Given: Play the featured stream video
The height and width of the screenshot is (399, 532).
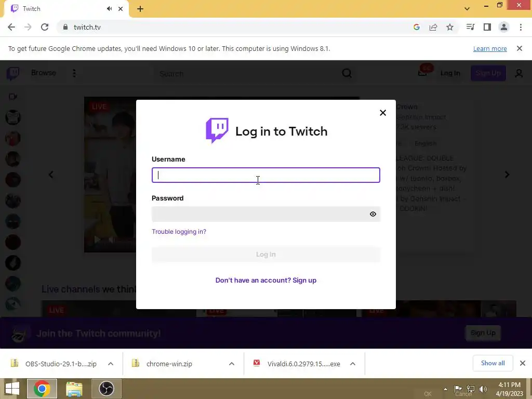Looking at the screenshot, I should (x=97, y=240).
